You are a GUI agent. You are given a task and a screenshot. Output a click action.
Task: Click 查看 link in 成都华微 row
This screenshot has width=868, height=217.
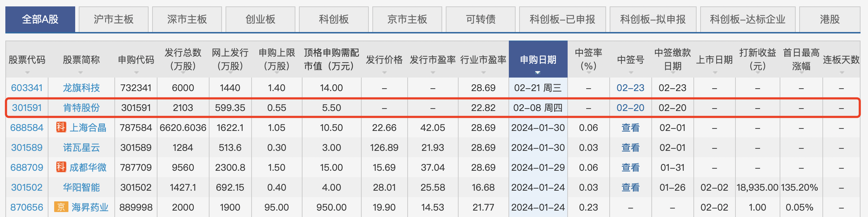coord(630,168)
